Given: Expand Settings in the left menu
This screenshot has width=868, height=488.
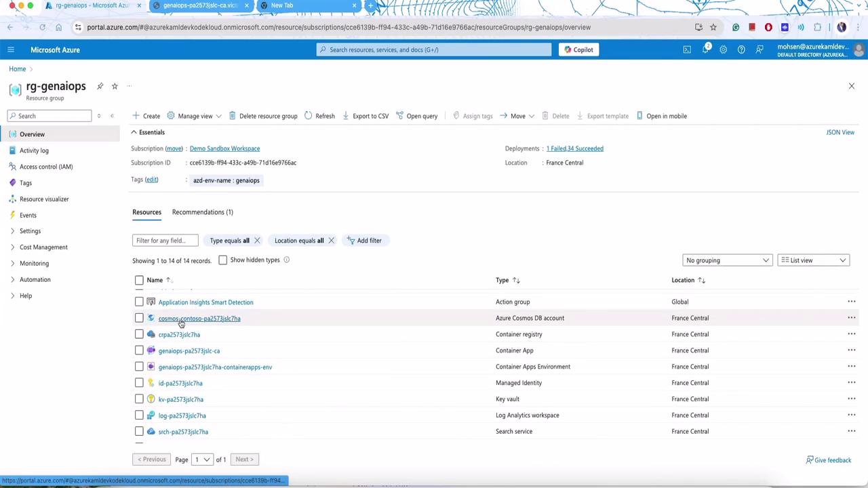Looking at the screenshot, I should (x=30, y=231).
